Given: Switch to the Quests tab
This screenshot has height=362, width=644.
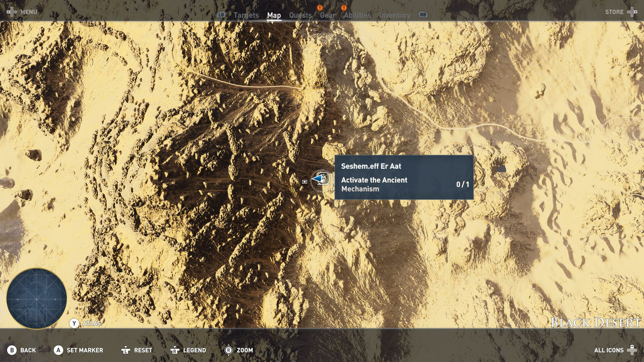Looking at the screenshot, I should 300,15.
